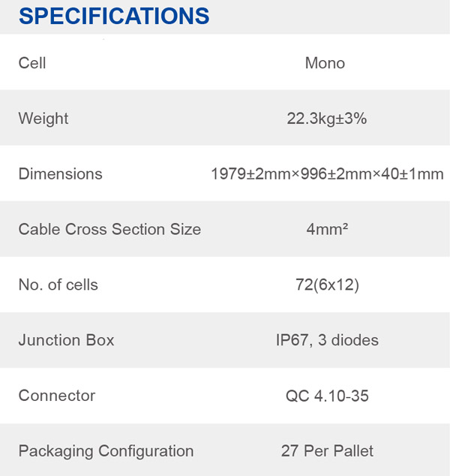Click the 4mm² cable size value
Image resolution: width=450 pixels, height=476 pixels.
[x=326, y=230]
